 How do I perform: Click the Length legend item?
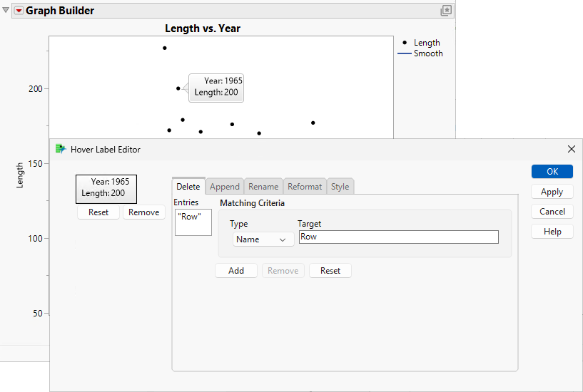pos(422,43)
